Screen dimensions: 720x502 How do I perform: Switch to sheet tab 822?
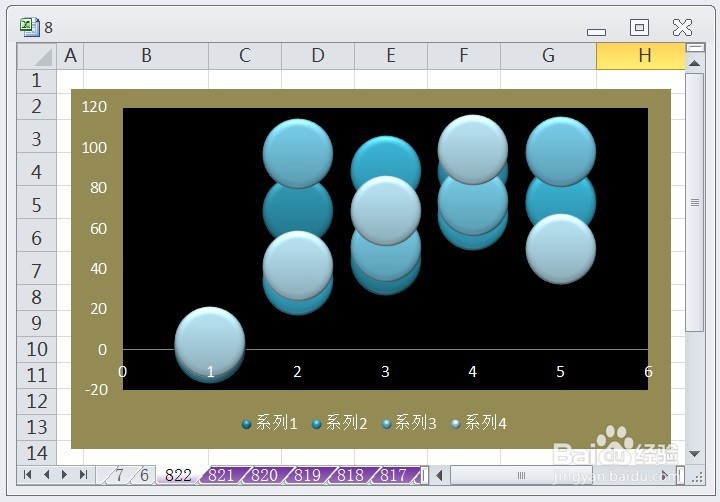178,475
